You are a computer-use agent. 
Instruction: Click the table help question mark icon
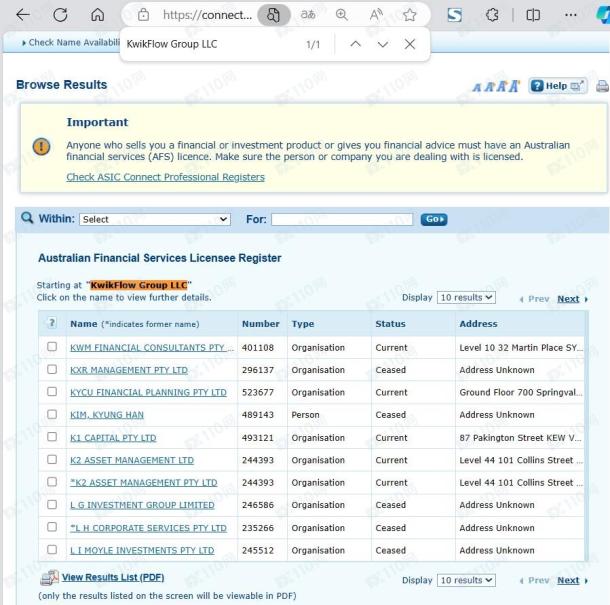pos(52,323)
